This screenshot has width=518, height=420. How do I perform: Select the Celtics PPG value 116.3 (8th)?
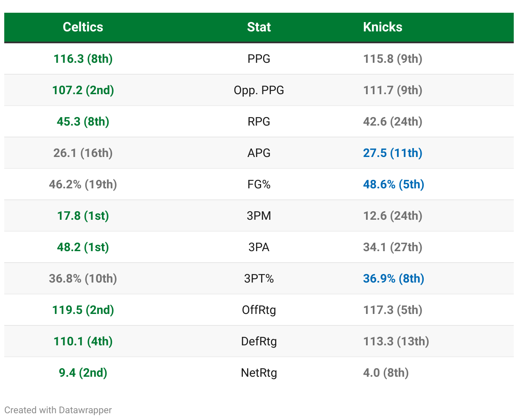[83, 59]
